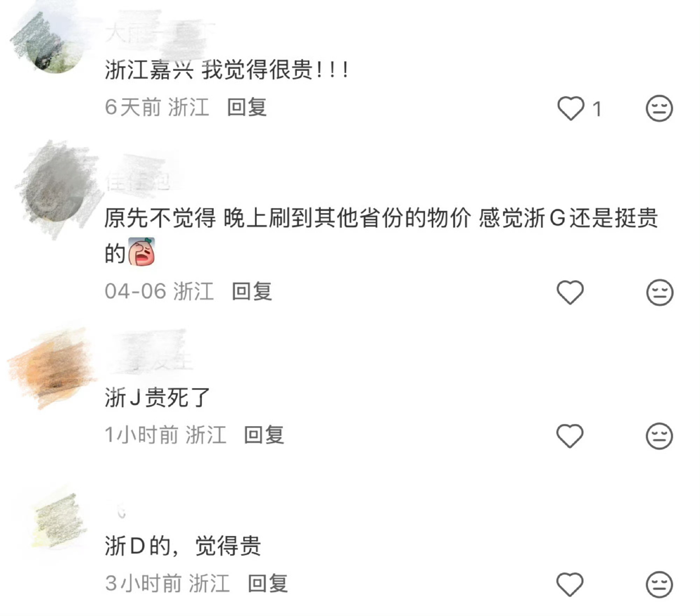
Task: Like the 浙G还是挺贵 comment
Action: [570, 292]
